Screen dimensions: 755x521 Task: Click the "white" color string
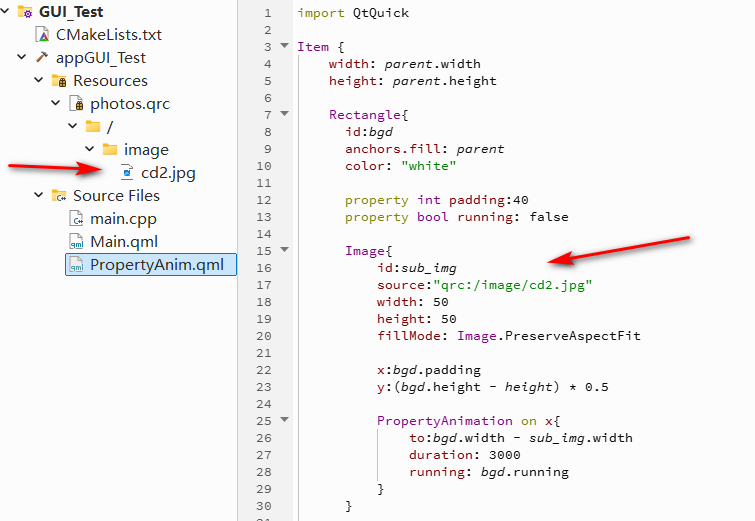(429, 166)
